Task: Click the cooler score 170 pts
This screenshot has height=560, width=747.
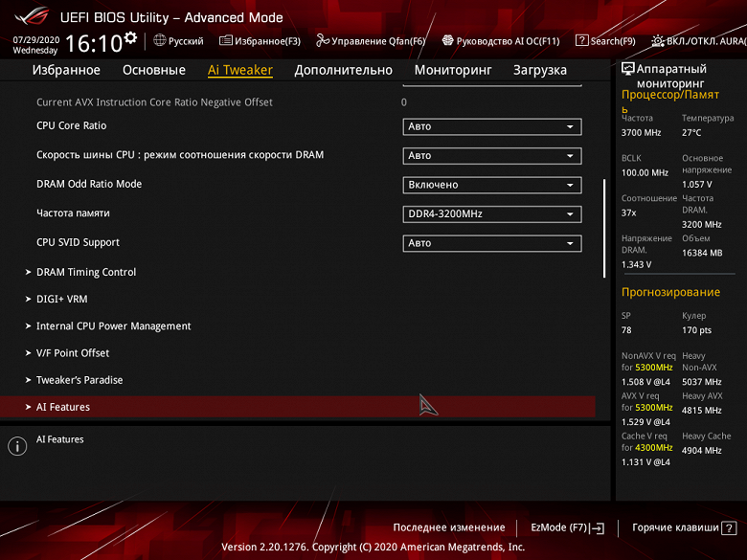Action: (696, 330)
